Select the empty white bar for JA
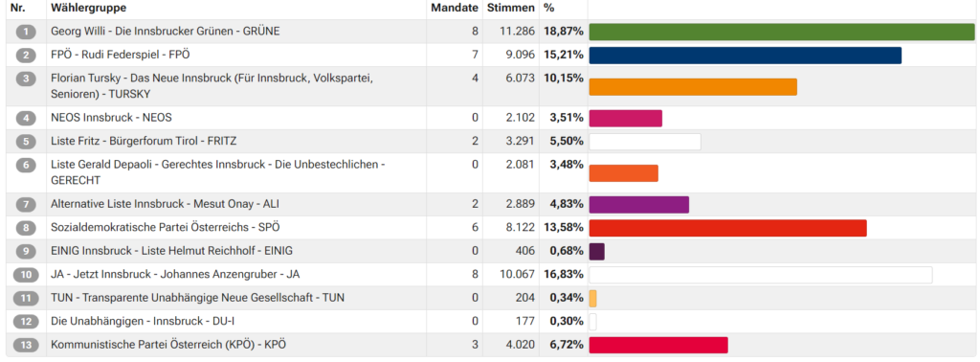Screen dimensions: 980x362 click(761, 275)
